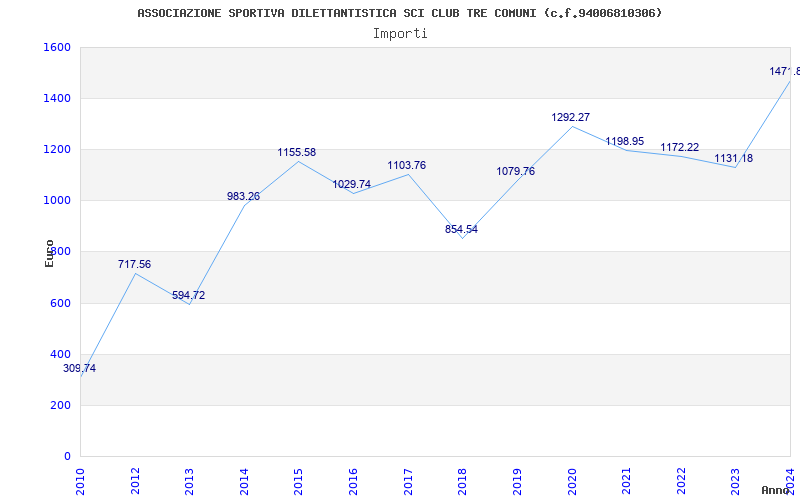Image resolution: width=800 pixels, height=500 pixels.
Task: Click the data label 854.54
Action: (x=461, y=230)
